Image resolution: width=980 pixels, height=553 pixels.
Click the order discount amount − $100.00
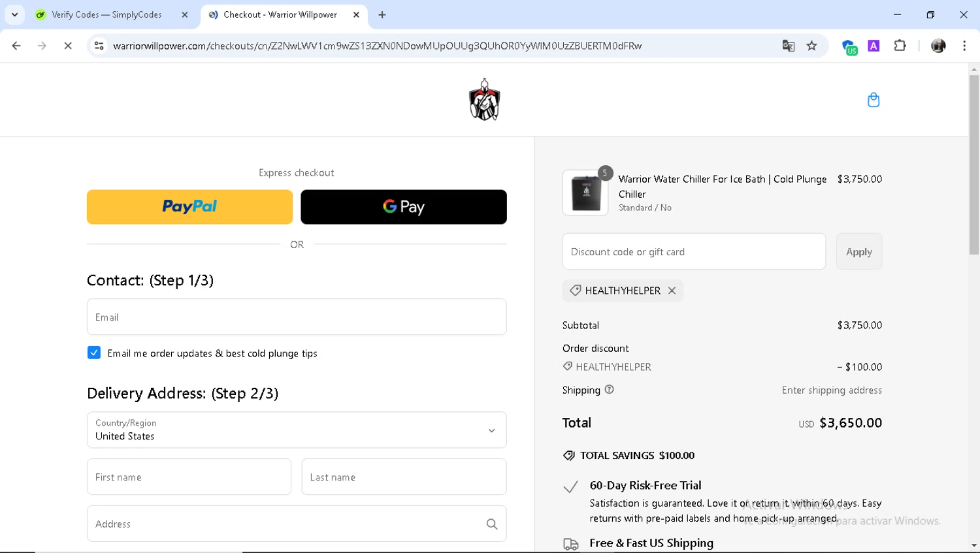[860, 367]
